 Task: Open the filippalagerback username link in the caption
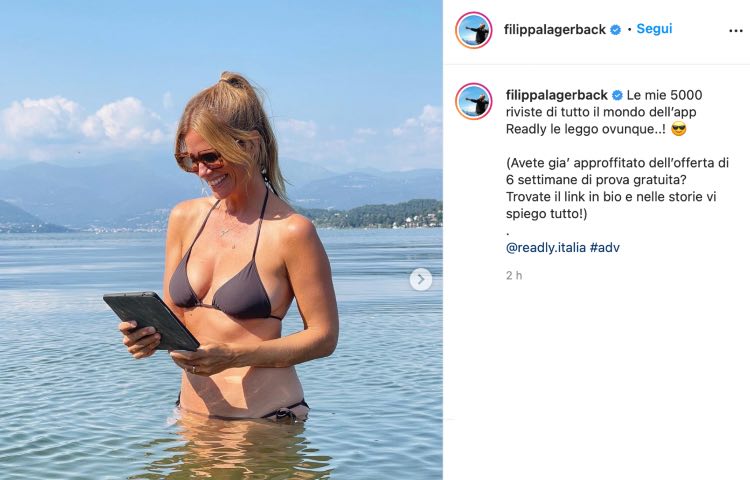[x=557, y=95]
